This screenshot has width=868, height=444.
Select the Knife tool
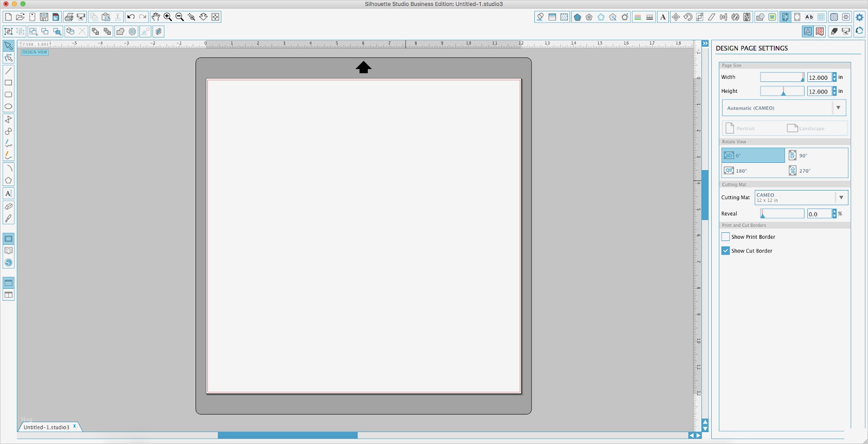[8, 218]
